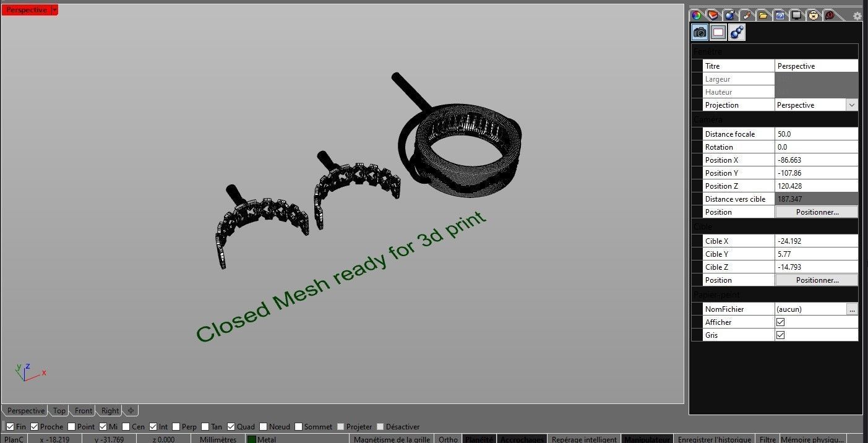
Task: Click the Cible Positionner button
Action: (x=817, y=280)
